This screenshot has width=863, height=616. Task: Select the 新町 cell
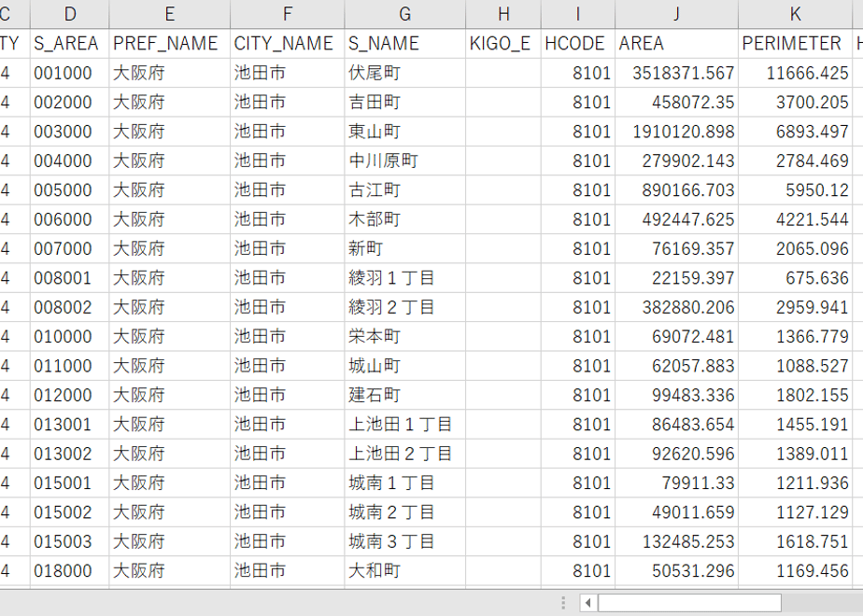tap(405, 248)
